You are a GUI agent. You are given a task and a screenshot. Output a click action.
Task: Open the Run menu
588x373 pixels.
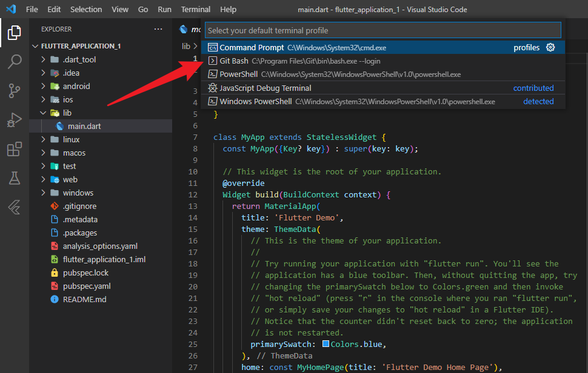tap(164, 9)
